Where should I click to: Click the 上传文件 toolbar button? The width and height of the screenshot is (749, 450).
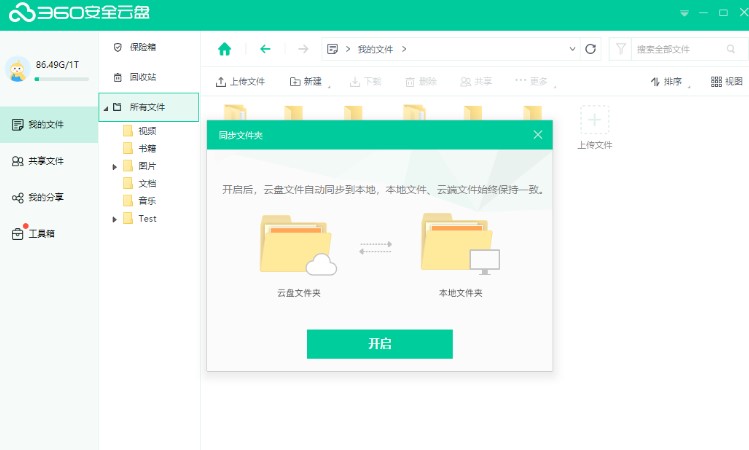pyautogui.click(x=240, y=82)
